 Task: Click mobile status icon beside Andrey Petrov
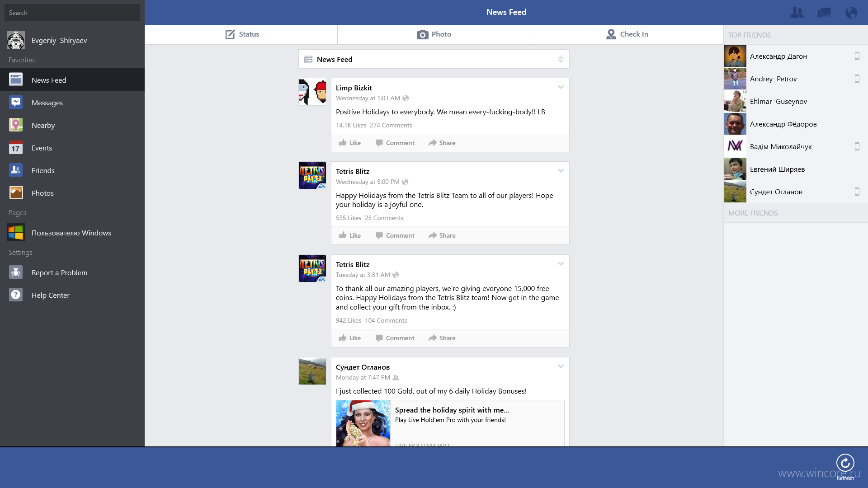[x=857, y=79]
